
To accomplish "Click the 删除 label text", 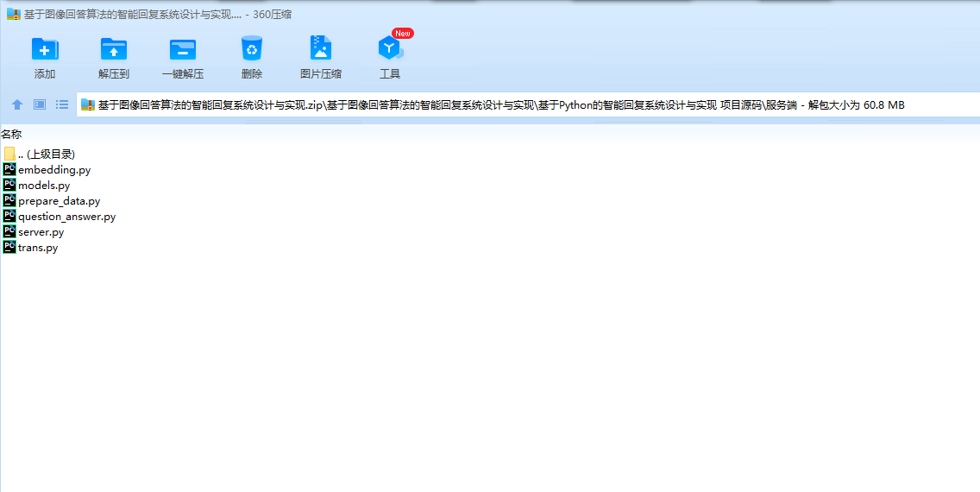I will pos(252,73).
